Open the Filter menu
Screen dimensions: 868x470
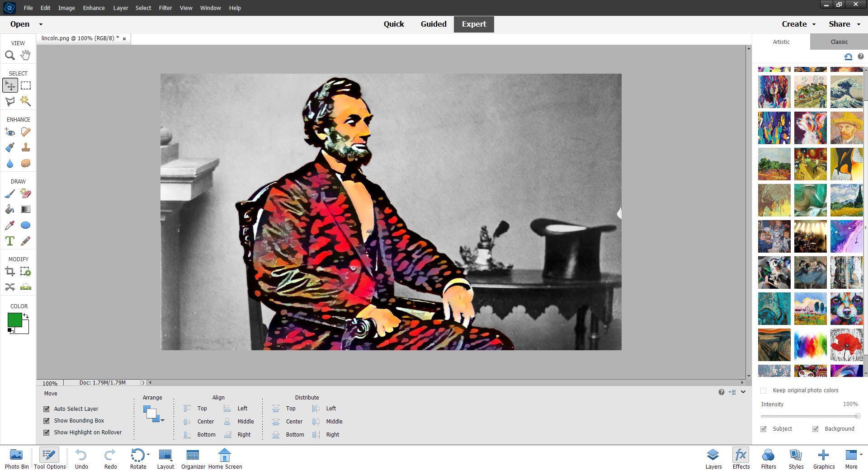(x=165, y=8)
